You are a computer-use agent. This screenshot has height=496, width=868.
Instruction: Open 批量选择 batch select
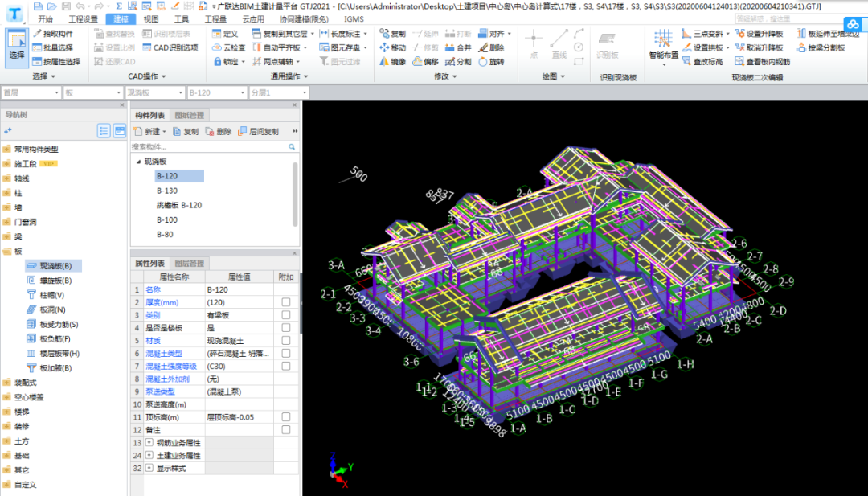(52, 47)
